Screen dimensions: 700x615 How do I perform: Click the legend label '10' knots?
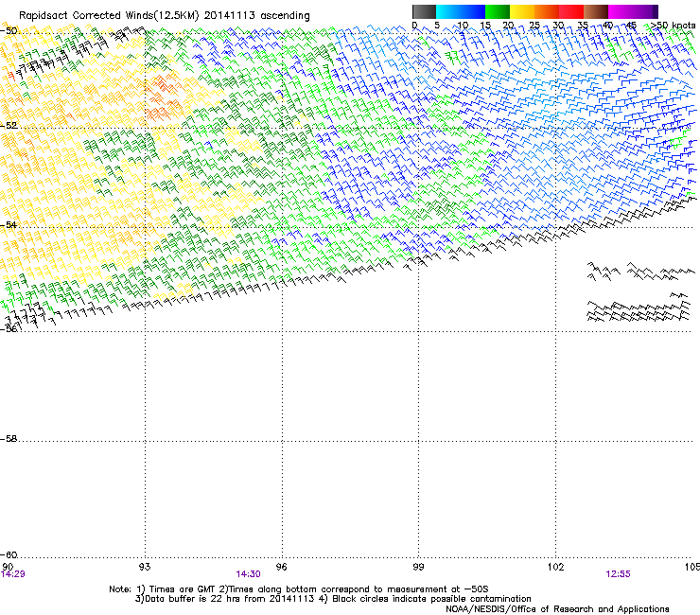(463, 25)
